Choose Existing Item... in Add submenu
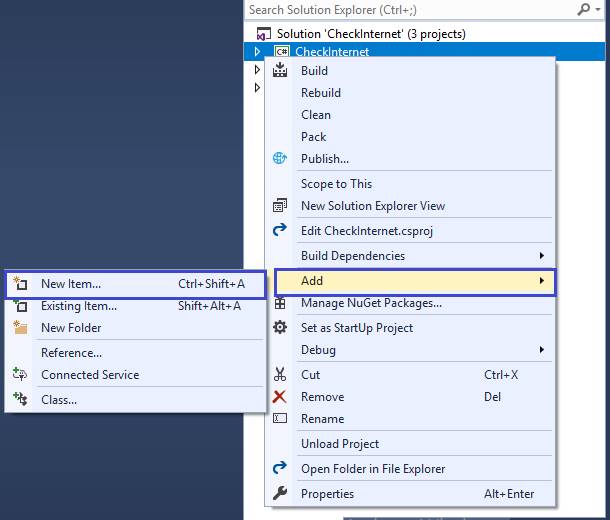This screenshot has width=610, height=520. pyautogui.click(x=79, y=306)
